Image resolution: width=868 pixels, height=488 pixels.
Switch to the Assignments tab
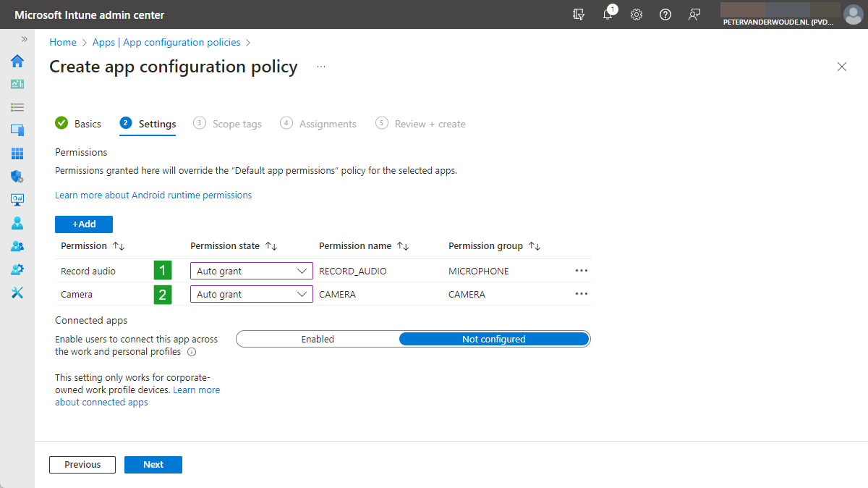pyautogui.click(x=326, y=123)
